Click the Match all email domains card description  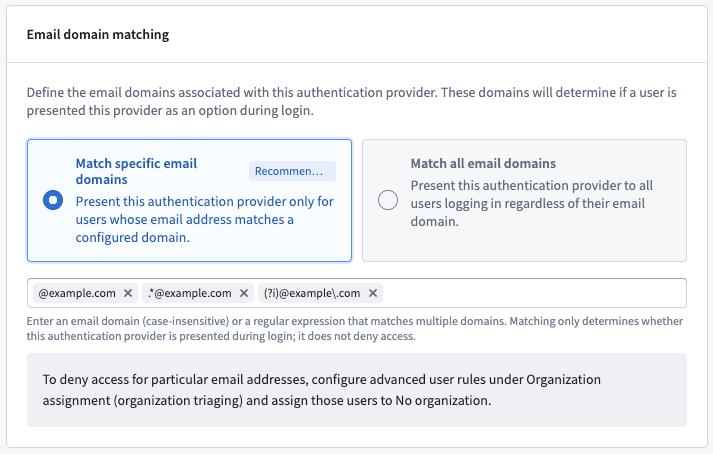(x=532, y=203)
